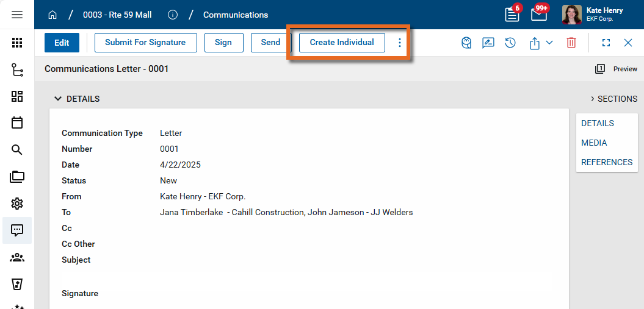The image size is (644, 309).
Task: Open the three-dot more actions menu
Action: [400, 43]
